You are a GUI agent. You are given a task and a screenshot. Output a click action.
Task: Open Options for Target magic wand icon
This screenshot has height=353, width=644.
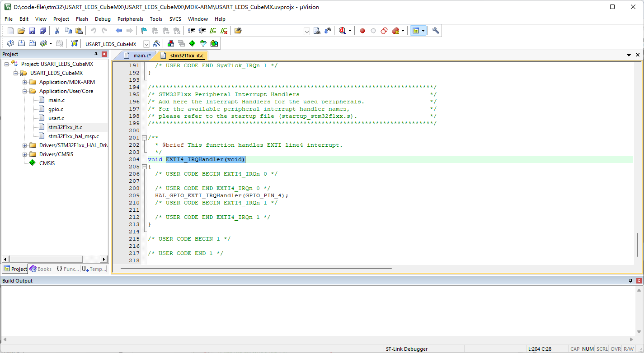(156, 43)
